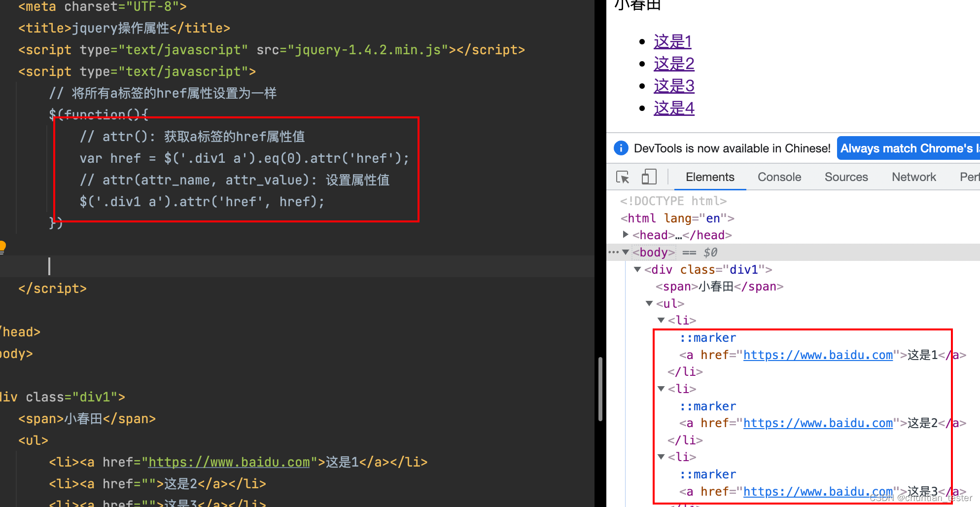This screenshot has width=980, height=507.
Task: Toggle the device toolbar icon
Action: coord(649,177)
